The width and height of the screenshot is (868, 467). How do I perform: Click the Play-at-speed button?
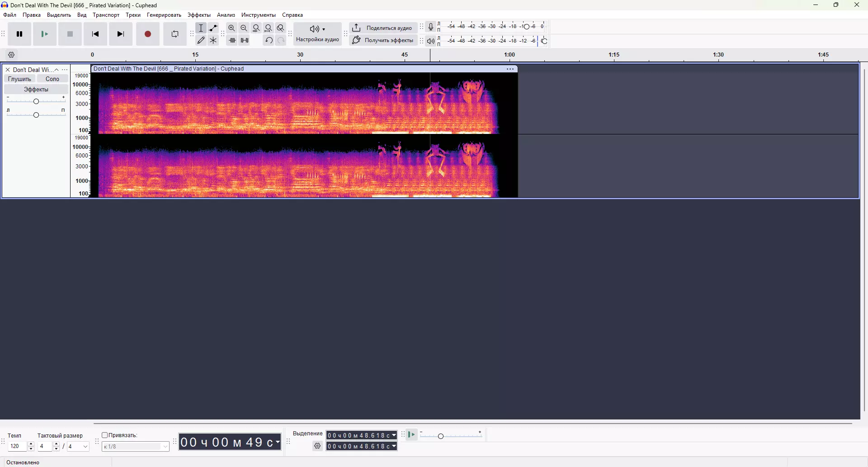click(x=411, y=435)
